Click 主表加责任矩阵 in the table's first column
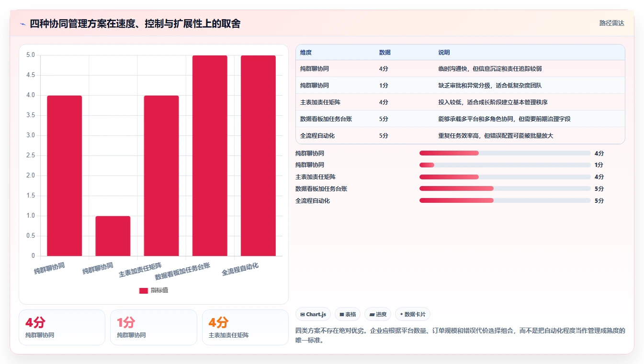The width and height of the screenshot is (644, 364). (x=320, y=102)
